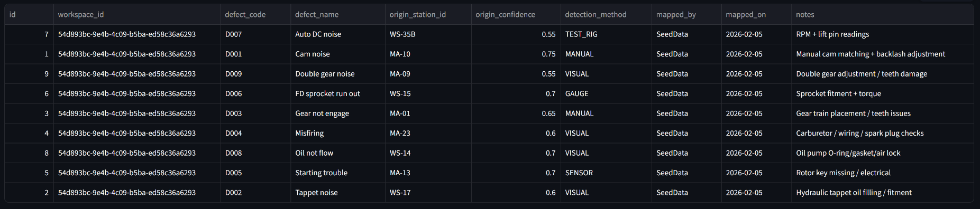This screenshot has width=980, height=209.
Task: Select confidence 0.65 value
Action: click(516, 113)
